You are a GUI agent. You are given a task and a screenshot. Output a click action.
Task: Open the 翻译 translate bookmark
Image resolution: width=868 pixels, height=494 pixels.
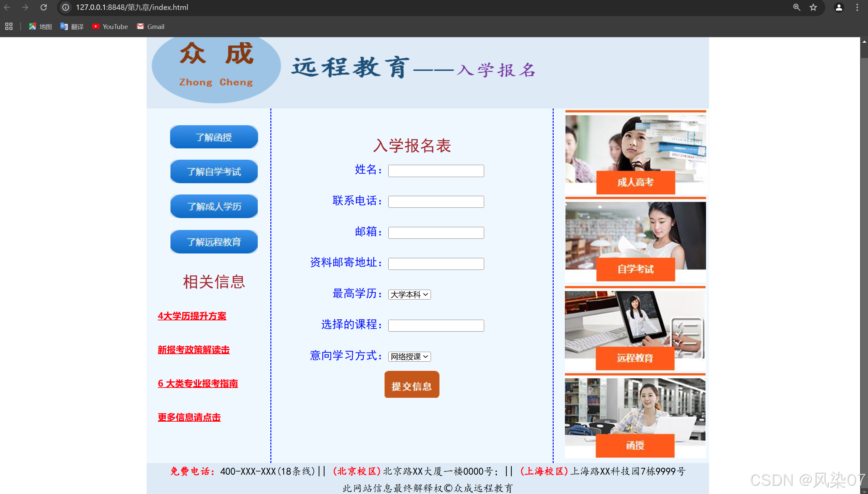[x=72, y=26]
